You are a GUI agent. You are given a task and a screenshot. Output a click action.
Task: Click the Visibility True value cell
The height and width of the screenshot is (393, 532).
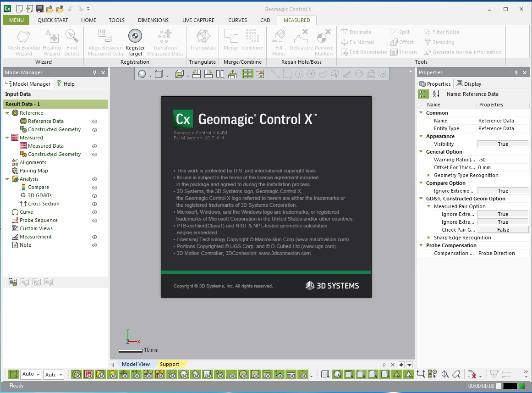pyautogui.click(x=503, y=144)
